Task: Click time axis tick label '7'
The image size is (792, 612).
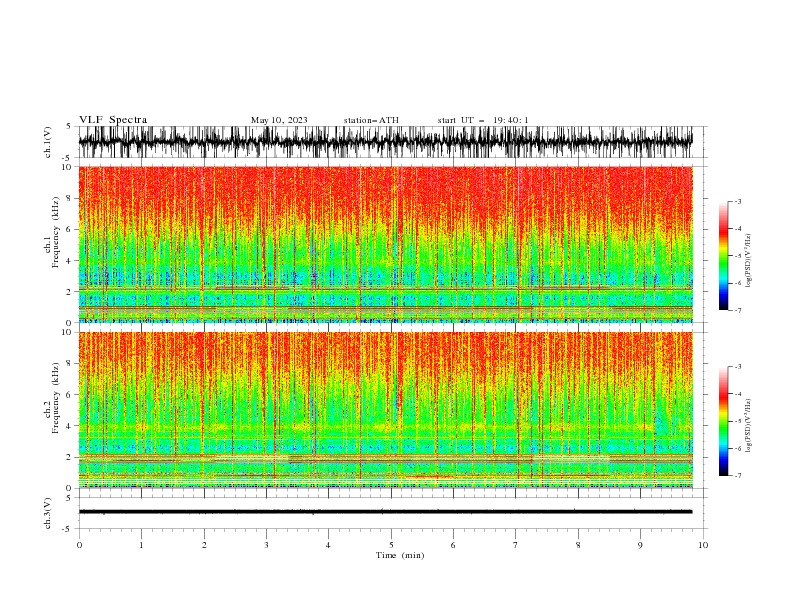Action: click(516, 545)
